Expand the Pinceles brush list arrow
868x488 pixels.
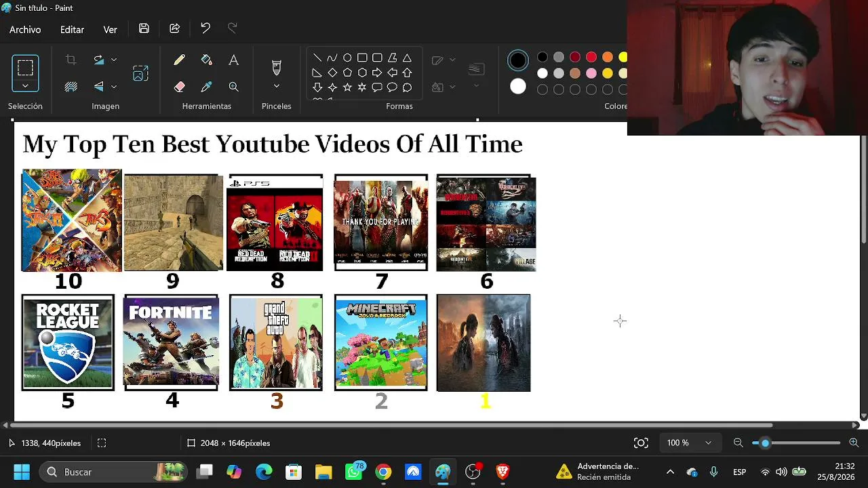[x=276, y=86]
